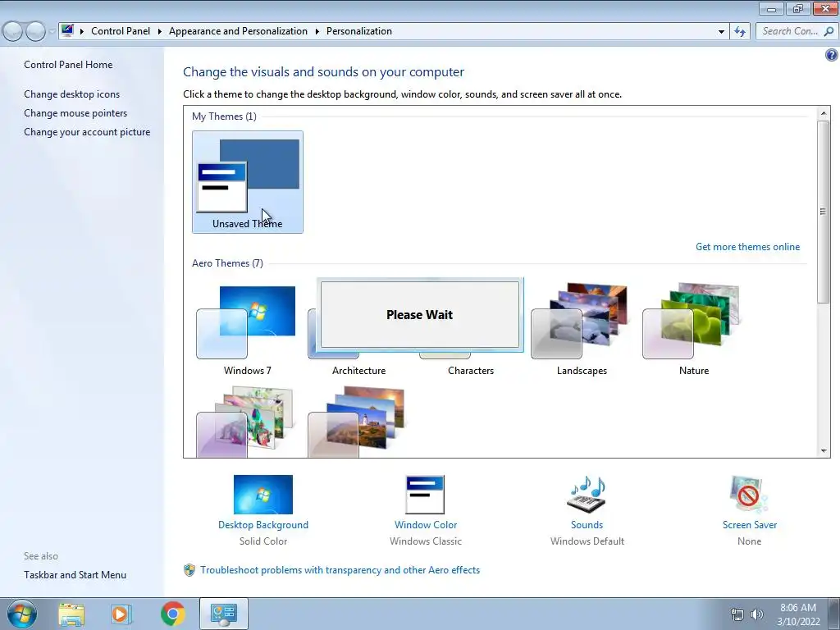The height and width of the screenshot is (630, 840).
Task: Expand arrow before Control Panel breadcrumb
Action: (x=82, y=32)
